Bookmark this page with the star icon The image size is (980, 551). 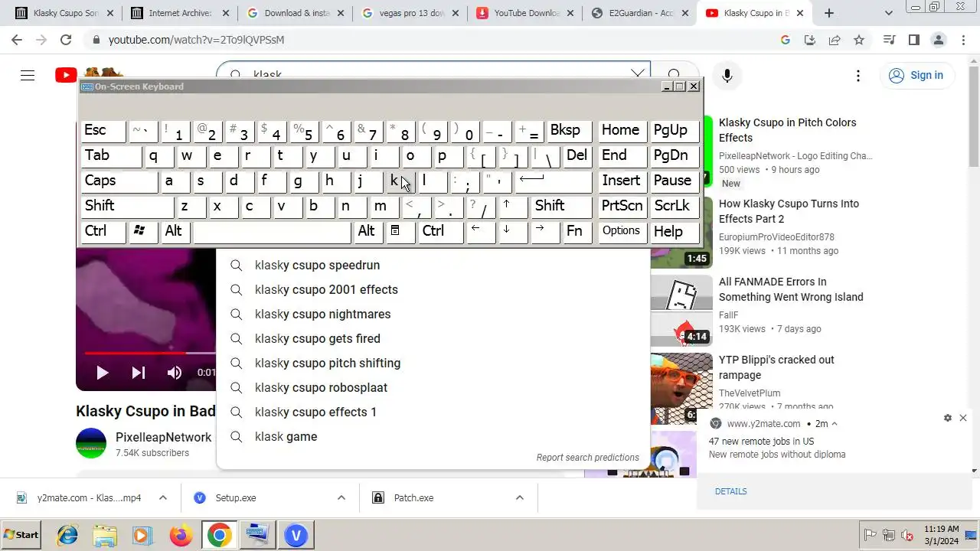pos(859,40)
